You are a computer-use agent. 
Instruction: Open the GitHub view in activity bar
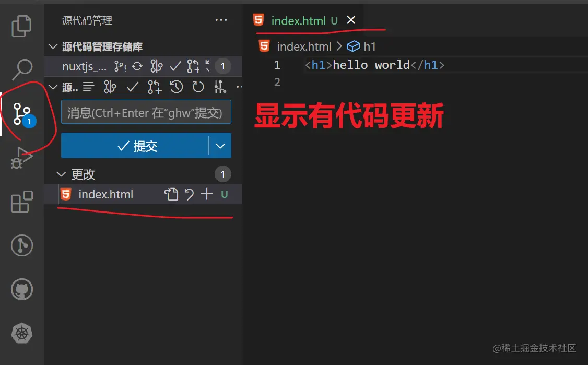[x=21, y=289]
